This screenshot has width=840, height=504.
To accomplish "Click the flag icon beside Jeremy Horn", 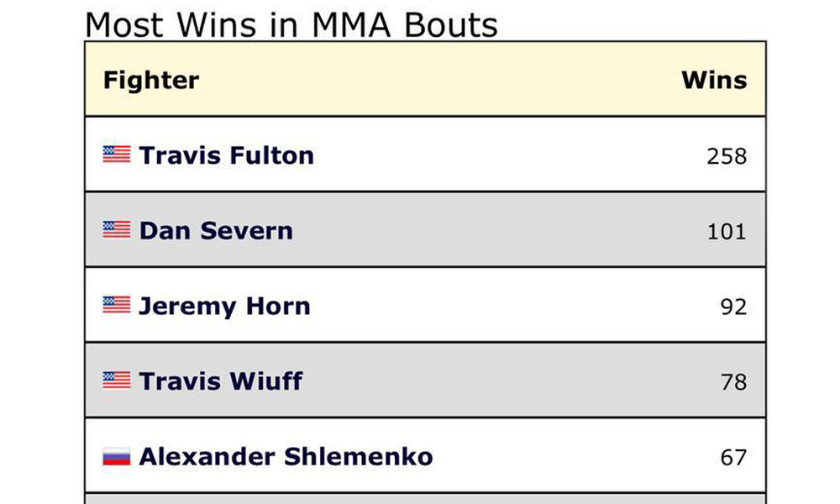I will pos(117,305).
